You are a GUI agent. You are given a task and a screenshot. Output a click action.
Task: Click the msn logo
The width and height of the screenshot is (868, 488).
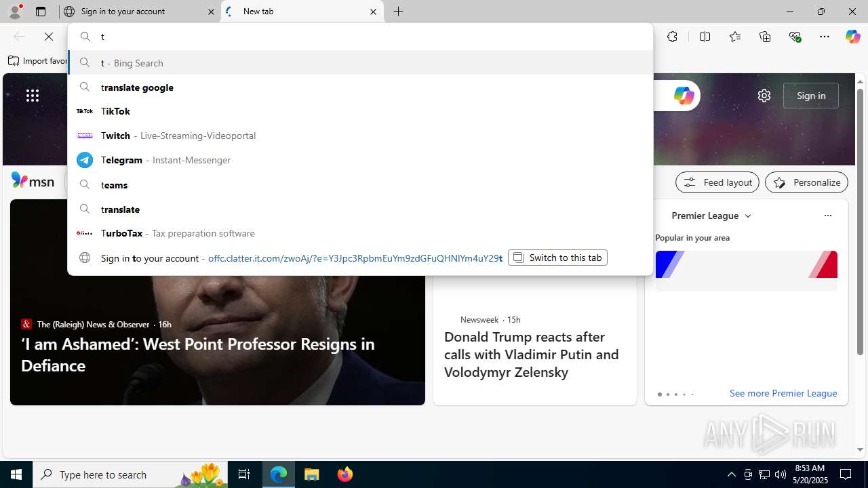(33, 181)
